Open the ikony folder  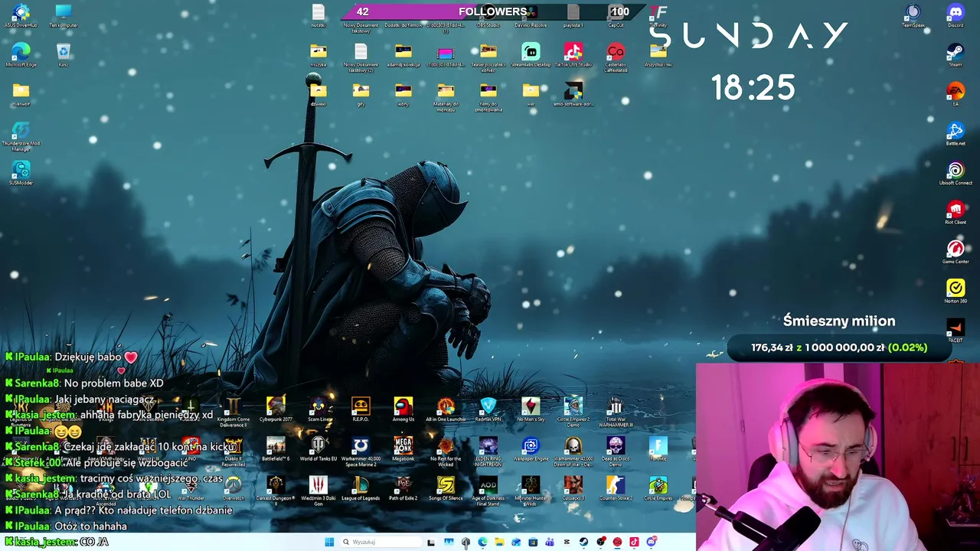coord(403,95)
